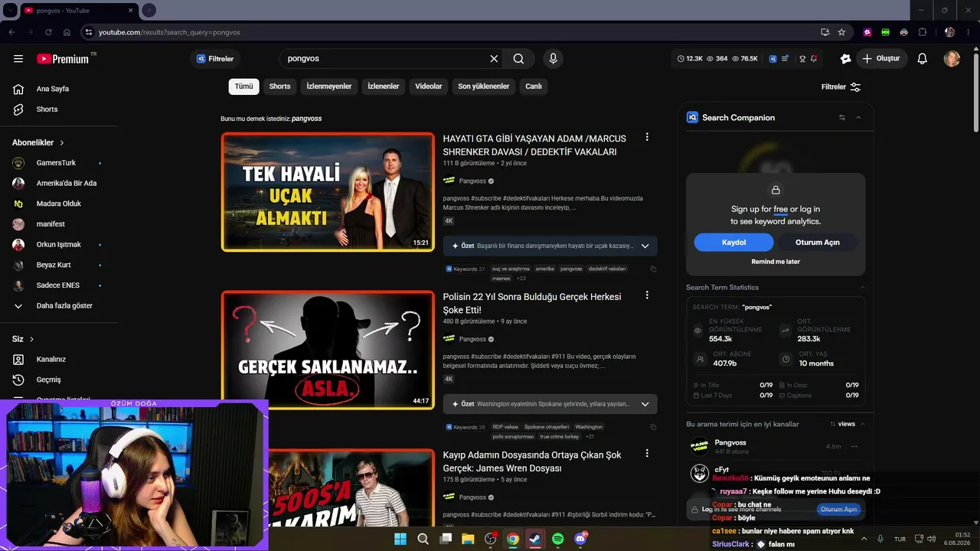The width and height of the screenshot is (980, 551).
Task: Click the magnifier search button
Action: (x=518, y=59)
